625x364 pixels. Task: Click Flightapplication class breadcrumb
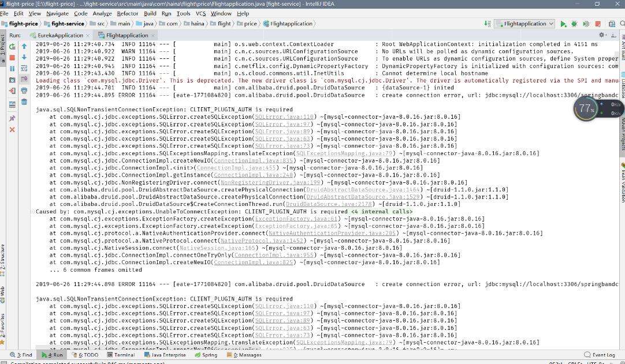point(288,24)
